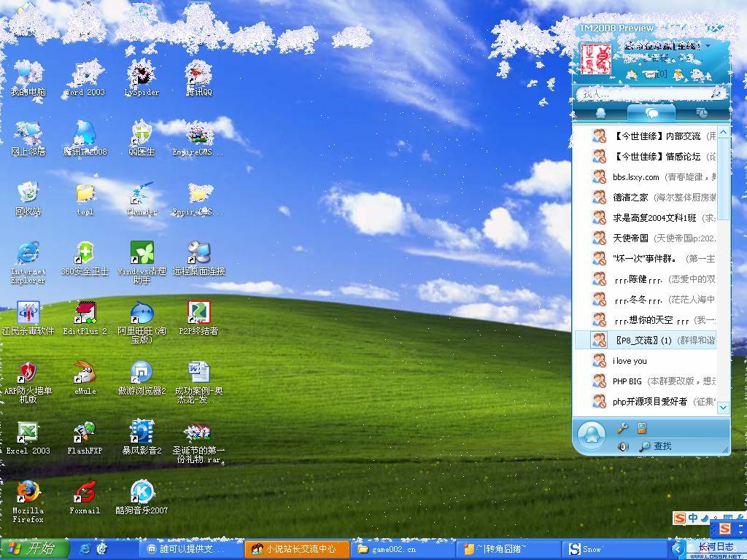Expand hidden tray icons arrow
747x560 pixels.
[677, 550]
